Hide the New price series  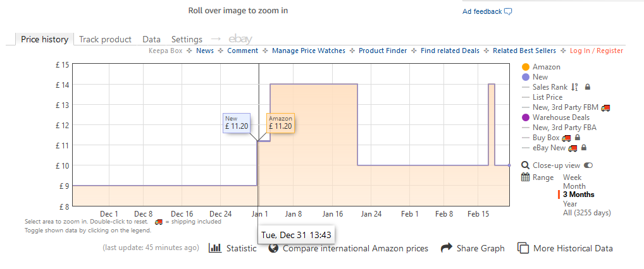coord(540,77)
